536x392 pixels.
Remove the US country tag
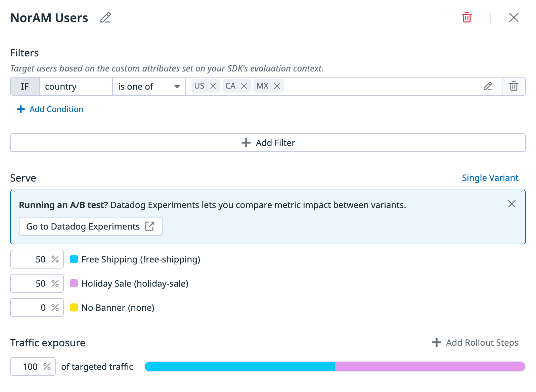[213, 86]
